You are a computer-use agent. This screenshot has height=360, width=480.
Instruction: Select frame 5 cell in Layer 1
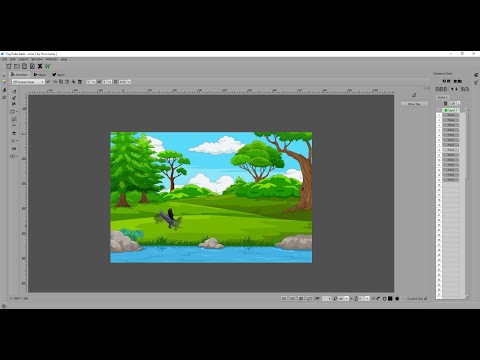(x=451, y=135)
